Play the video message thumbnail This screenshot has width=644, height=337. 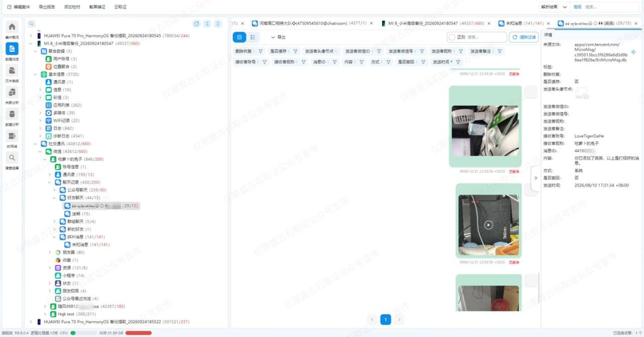489,225
